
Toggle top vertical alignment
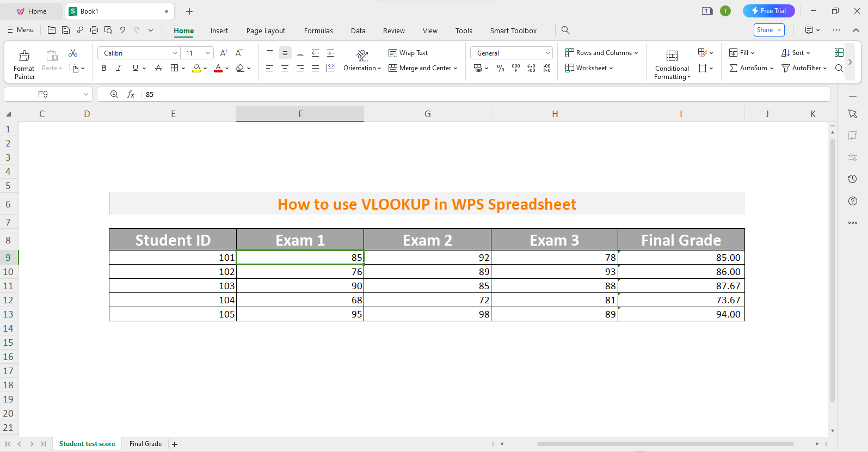point(269,53)
